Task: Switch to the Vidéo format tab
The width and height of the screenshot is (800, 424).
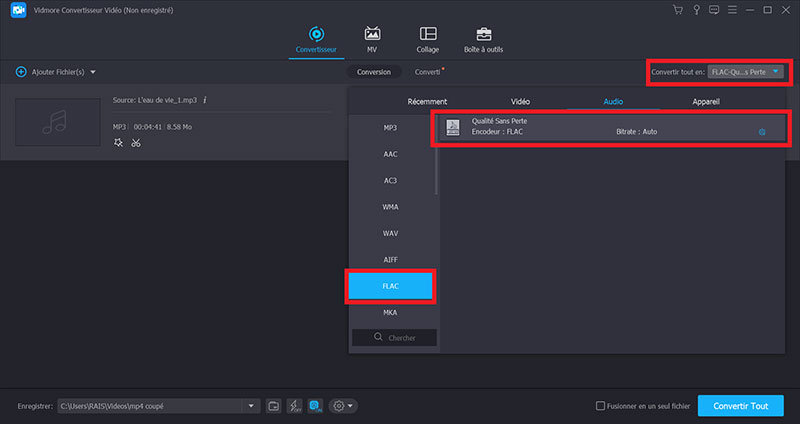Action: [520, 102]
